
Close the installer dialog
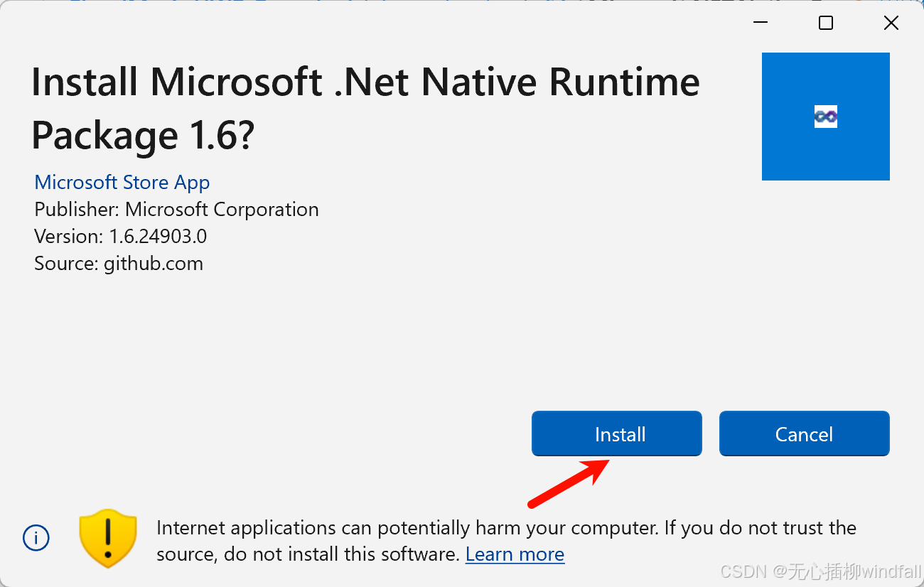891,23
